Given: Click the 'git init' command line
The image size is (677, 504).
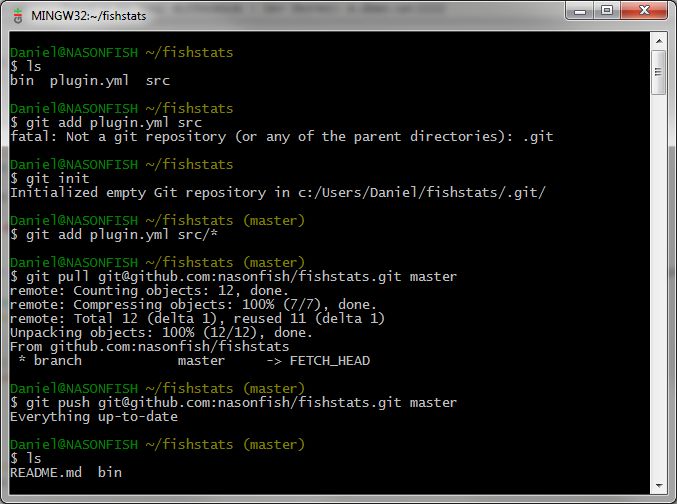Looking at the screenshot, I should coord(50,178).
